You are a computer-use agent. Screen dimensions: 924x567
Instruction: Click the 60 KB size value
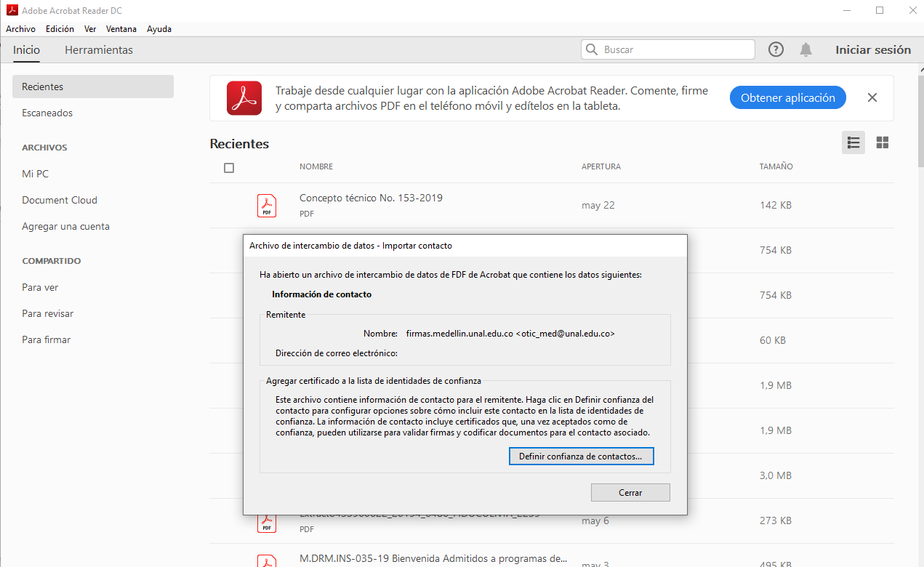[x=773, y=341]
